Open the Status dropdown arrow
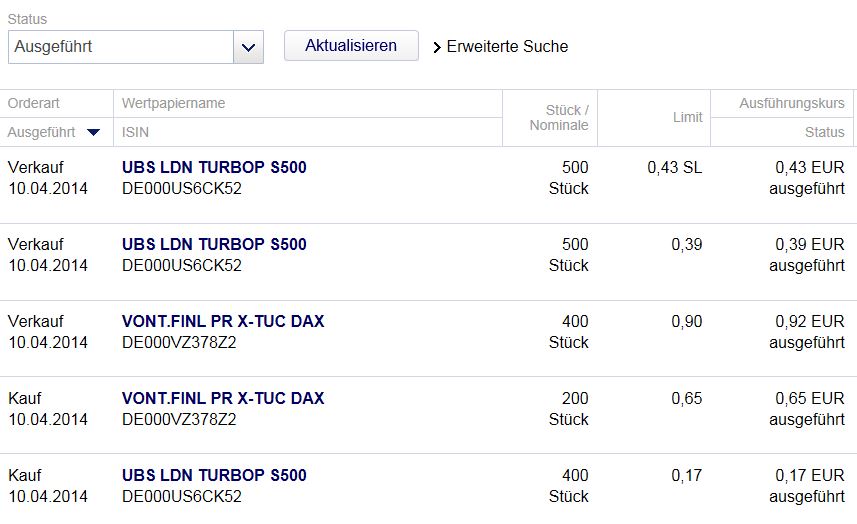 pyautogui.click(x=248, y=47)
